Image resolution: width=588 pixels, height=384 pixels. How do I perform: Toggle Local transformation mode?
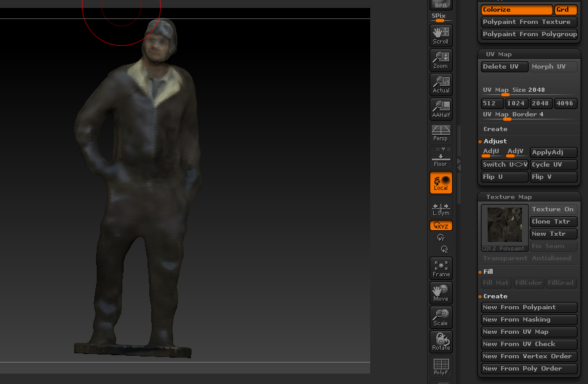441,183
